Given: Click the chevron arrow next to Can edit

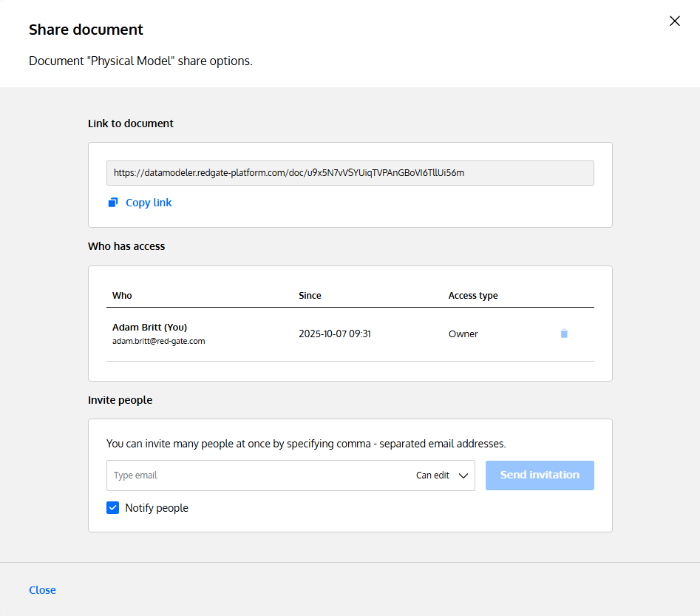Looking at the screenshot, I should [x=463, y=475].
